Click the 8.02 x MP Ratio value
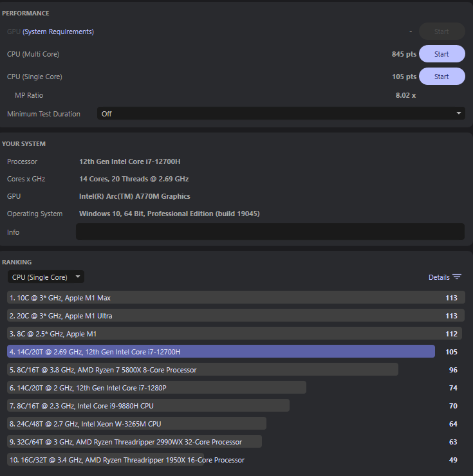Image resolution: width=473 pixels, height=476 pixels. (x=405, y=95)
